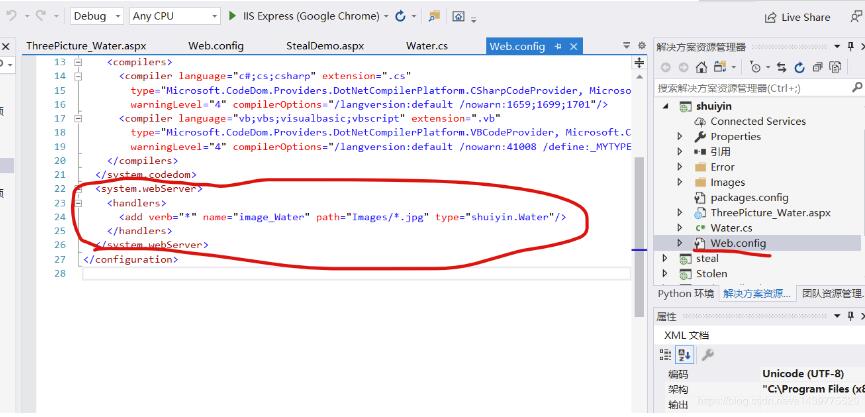Switch to the 解决方案资源 tab

(x=756, y=293)
